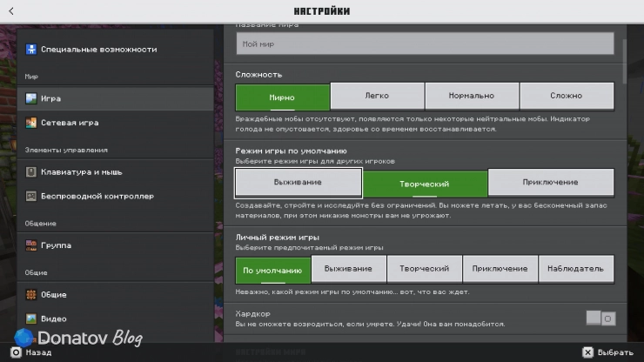Image resolution: width=644 pixels, height=362 pixels.
Task: Open the Общие settings item
Action: tap(116, 295)
